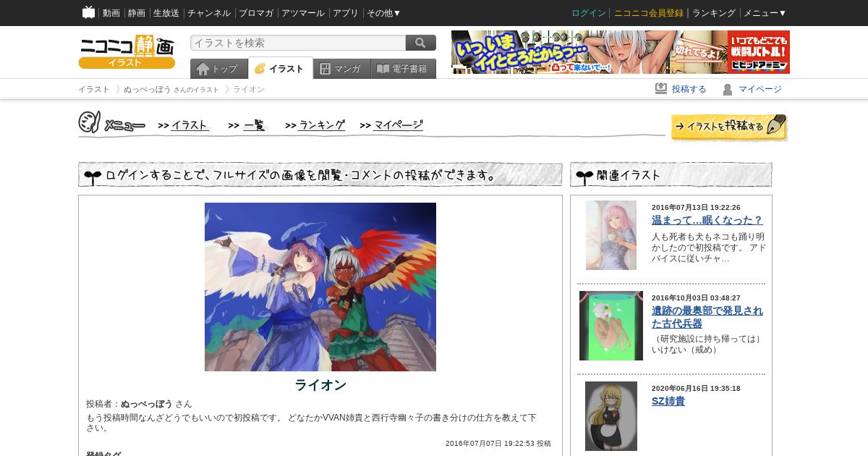Click マイページ link near breadcrumb
Viewport: 868px width, 456px height.
tap(759, 89)
